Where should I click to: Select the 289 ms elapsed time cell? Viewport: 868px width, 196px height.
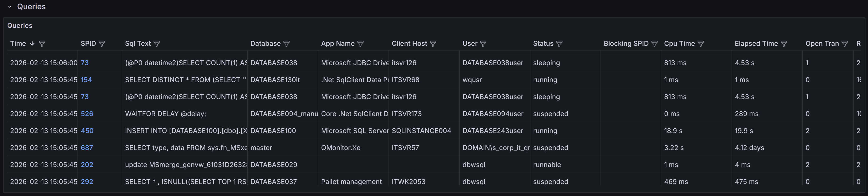767,114
